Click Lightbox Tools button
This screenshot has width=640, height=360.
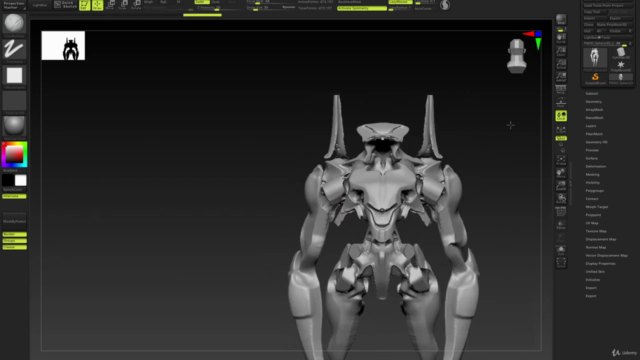[x=608, y=37]
